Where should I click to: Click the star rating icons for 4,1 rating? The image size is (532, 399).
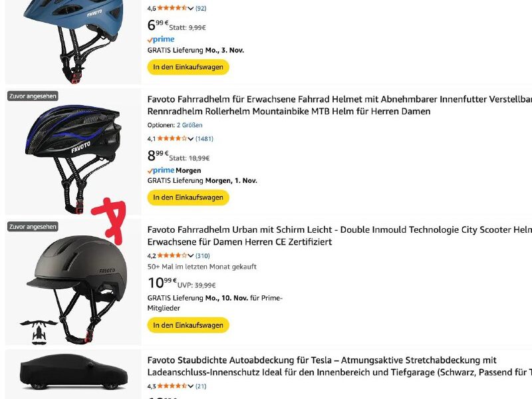tap(172, 138)
